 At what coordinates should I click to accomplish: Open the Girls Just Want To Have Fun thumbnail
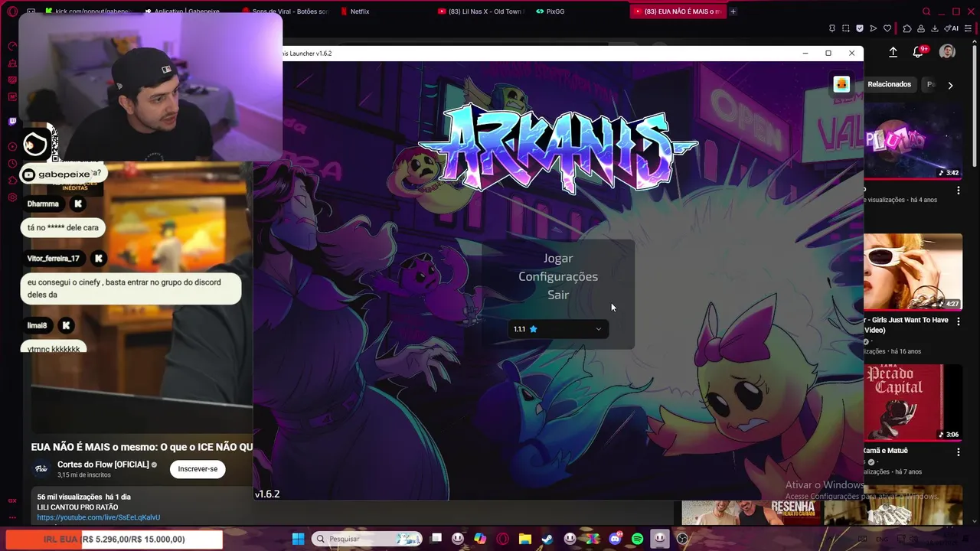913,272
